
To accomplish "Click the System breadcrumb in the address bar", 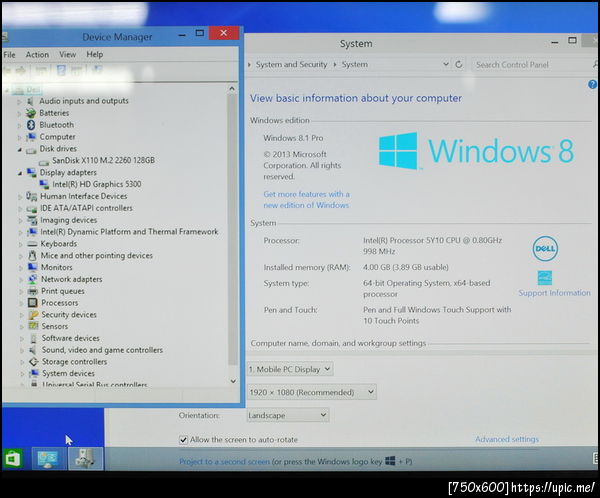I will 355,65.
